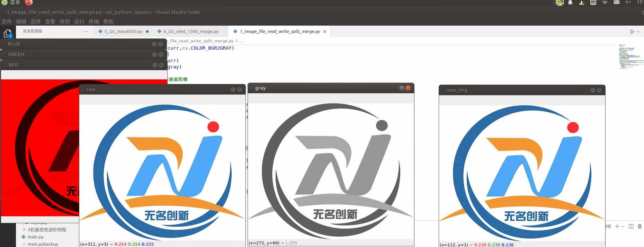Open the notification bell in system tray
This screenshot has height=247, width=644.
pos(570,2)
